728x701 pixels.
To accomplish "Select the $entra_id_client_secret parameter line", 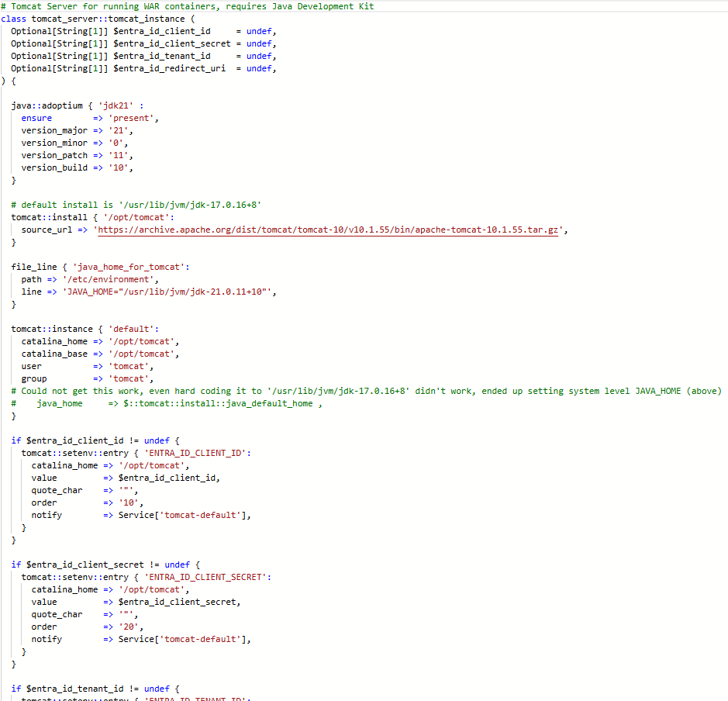I will (x=143, y=43).
